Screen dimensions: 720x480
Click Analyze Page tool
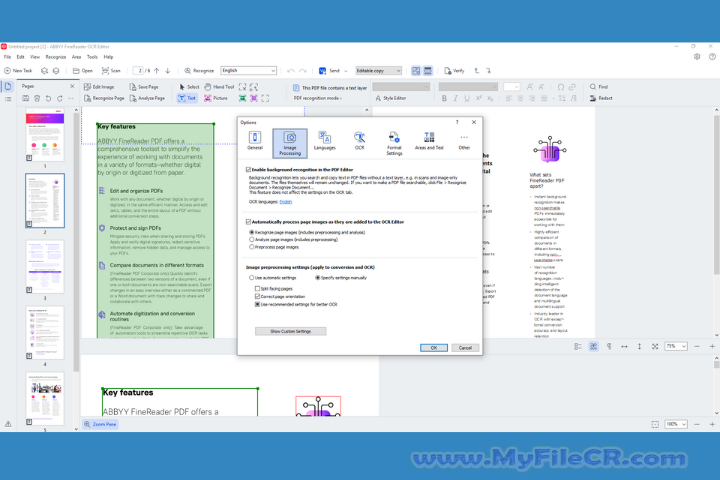(x=147, y=98)
